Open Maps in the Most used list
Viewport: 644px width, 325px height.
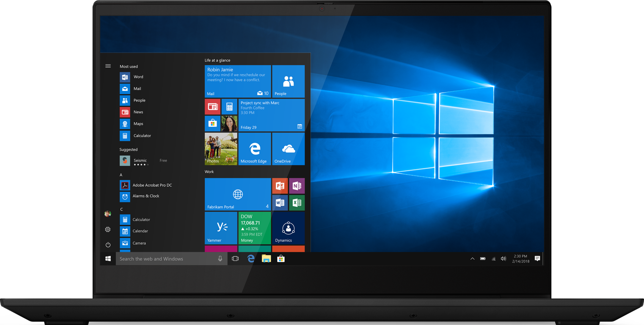pos(132,124)
